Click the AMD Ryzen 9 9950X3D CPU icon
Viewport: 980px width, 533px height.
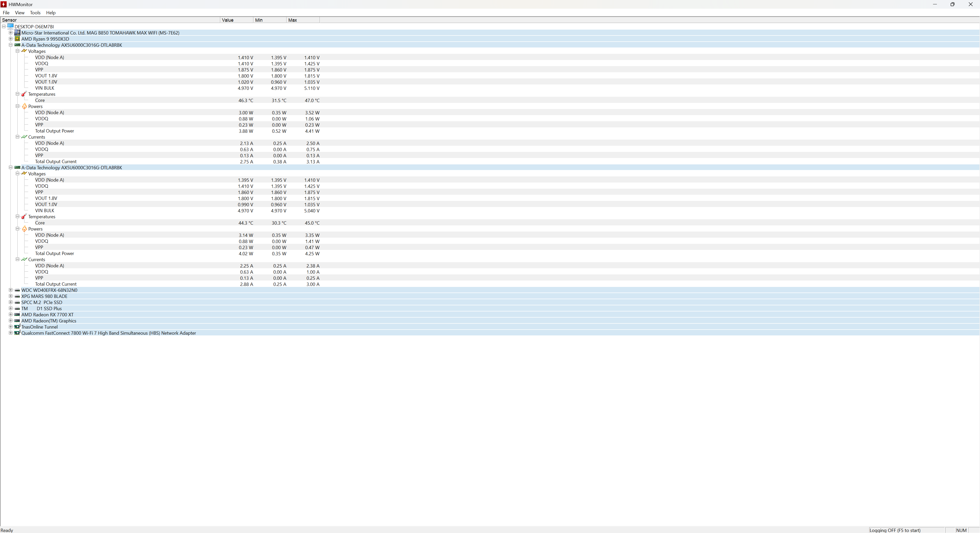tap(17, 39)
